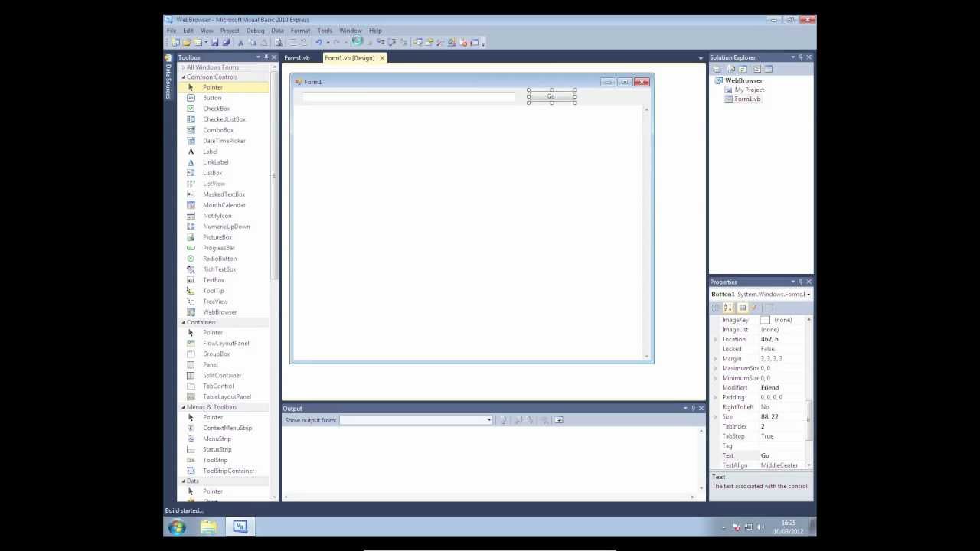Collapse the Containers toolbox group
The image size is (980, 551).
click(x=183, y=323)
